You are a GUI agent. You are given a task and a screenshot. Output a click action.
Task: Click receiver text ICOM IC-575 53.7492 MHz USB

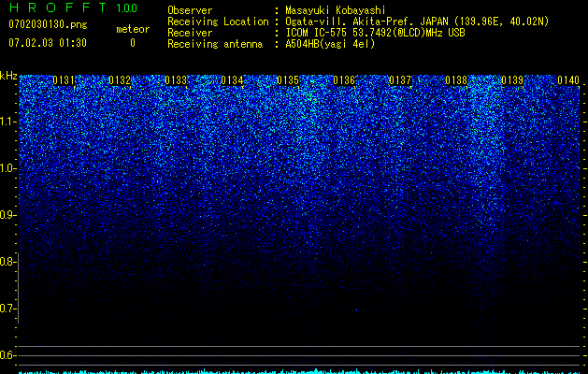coord(375,33)
